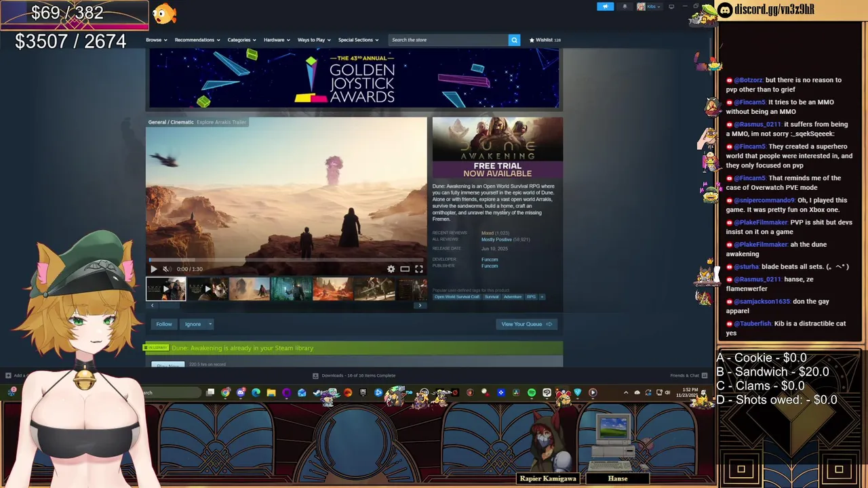Click the Mixed recent reviews link

(x=487, y=233)
